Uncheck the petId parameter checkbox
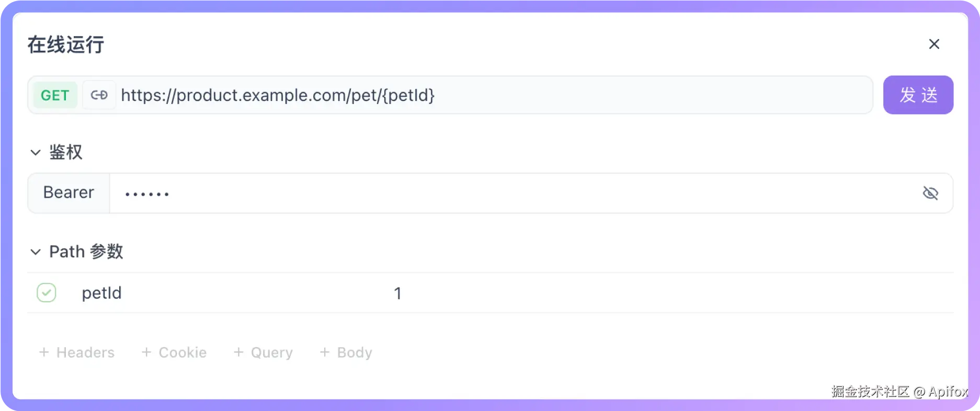 click(x=47, y=293)
